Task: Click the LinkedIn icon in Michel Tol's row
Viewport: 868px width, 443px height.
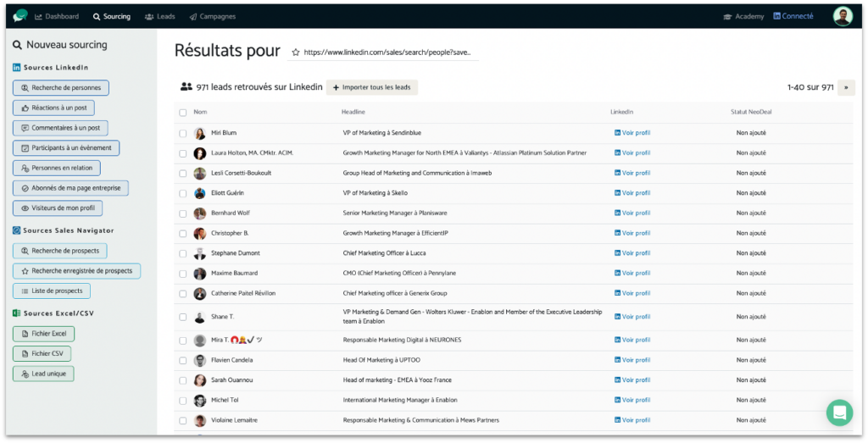Action: pyautogui.click(x=617, y=400)
